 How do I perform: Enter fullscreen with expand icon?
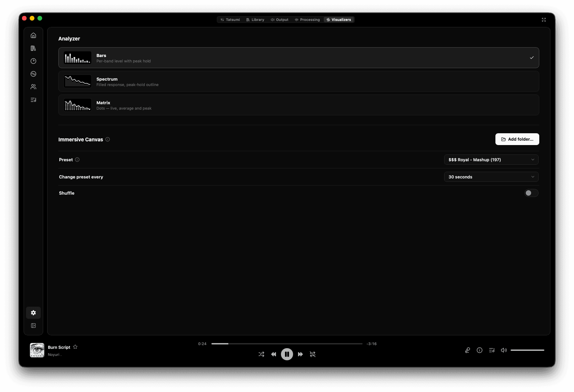pos(544,20)
